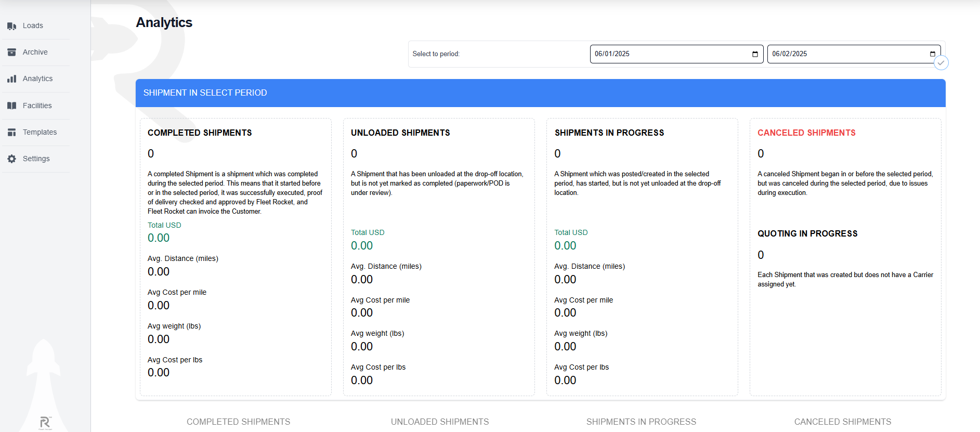Confirm the period with the checkmark icon
This screenshot has width=980, height=432.
940,63
